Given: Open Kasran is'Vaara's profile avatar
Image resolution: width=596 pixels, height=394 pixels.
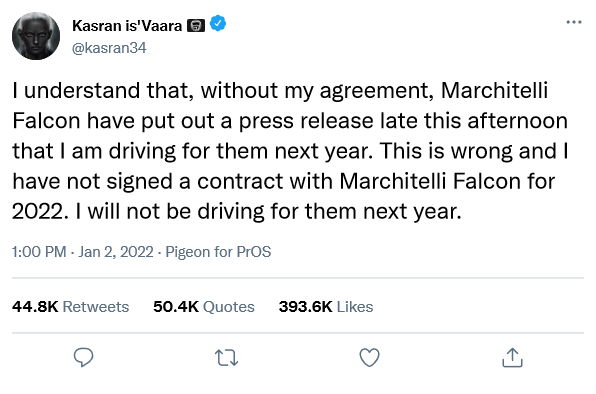Looking at the screenshot, I should (x=36, y=36).
